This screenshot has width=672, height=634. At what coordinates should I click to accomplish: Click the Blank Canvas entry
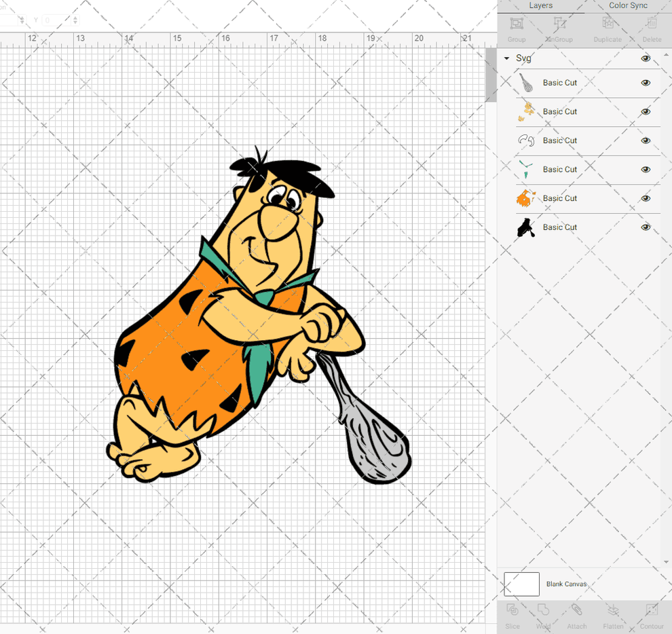[x=566, y=584]
